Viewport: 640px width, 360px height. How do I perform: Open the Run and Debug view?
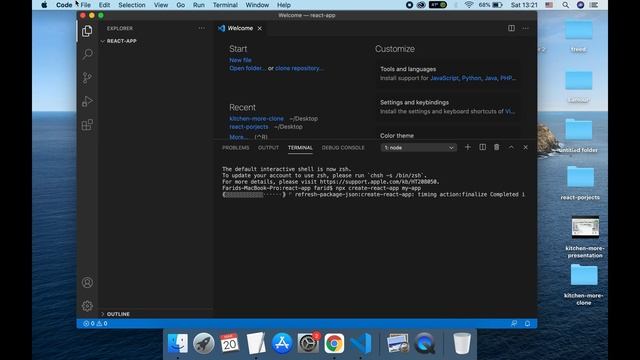(x=87, y=101)
